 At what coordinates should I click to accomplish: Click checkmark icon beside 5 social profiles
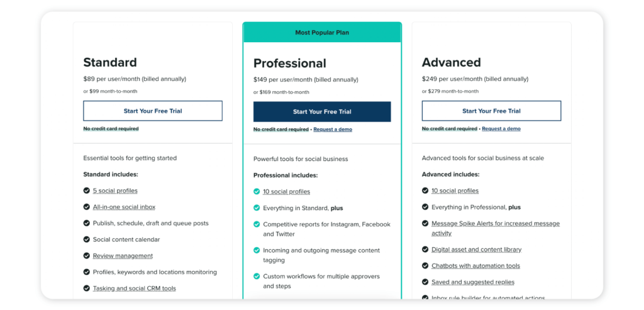point(86,191)
